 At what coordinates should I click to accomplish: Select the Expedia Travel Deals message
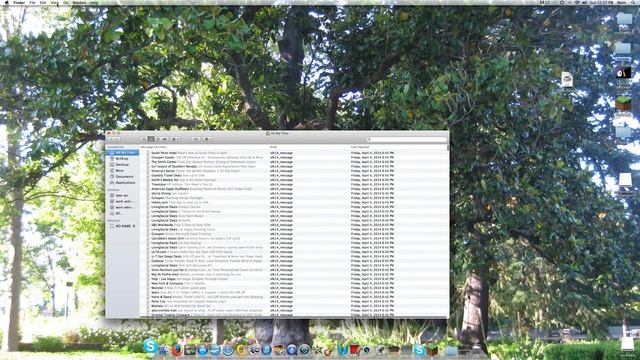[294, 176]
